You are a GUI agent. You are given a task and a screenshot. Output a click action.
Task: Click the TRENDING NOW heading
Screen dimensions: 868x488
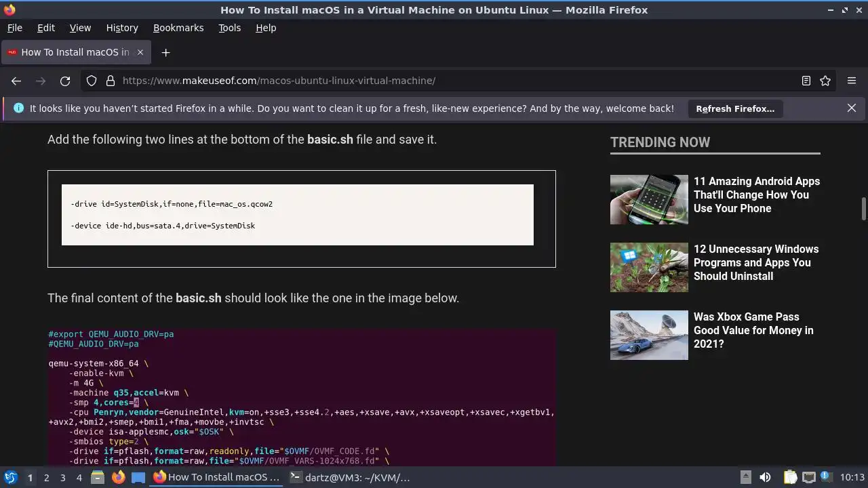point(660,142)
